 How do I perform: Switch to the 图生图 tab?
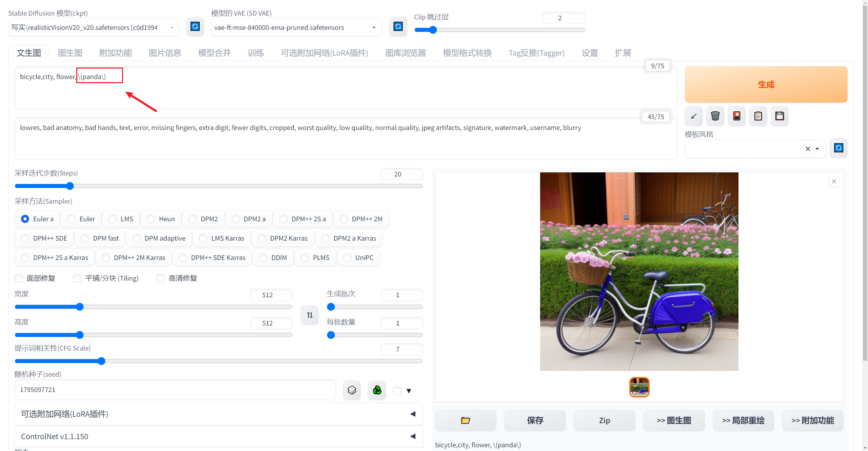pyautogui.click(x=70, y=53)
